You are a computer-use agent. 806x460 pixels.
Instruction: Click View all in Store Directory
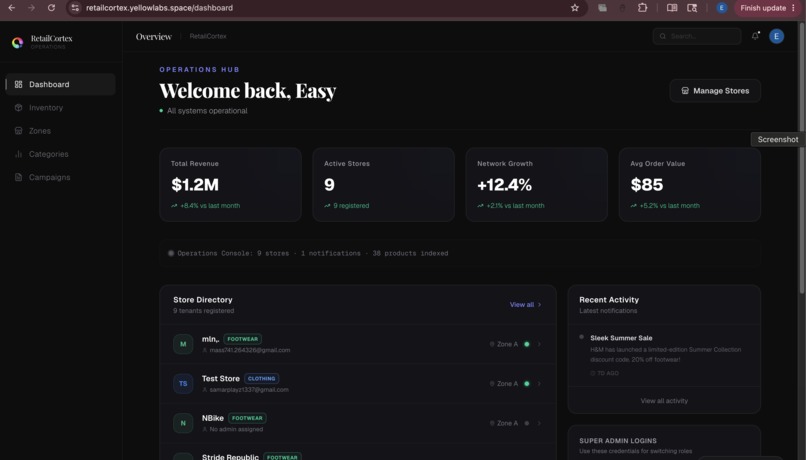[x=525, y=304]
